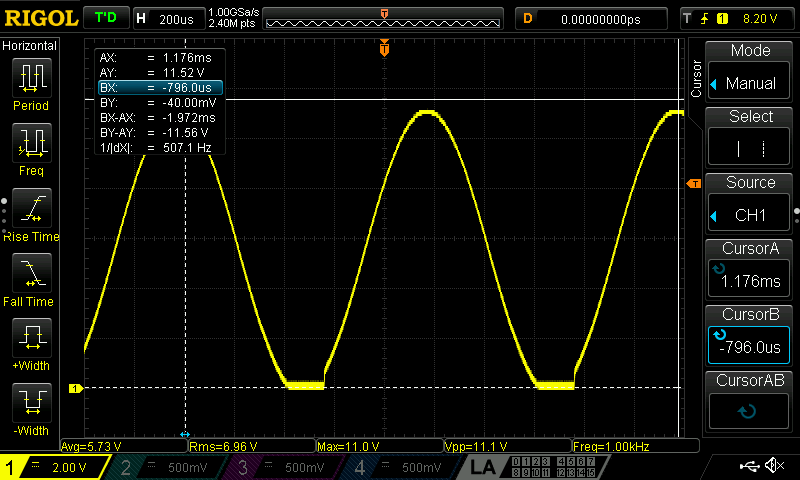Click the CursorAB rotate knob icon
Screen dimensions: 800x480
pos(747,411)
